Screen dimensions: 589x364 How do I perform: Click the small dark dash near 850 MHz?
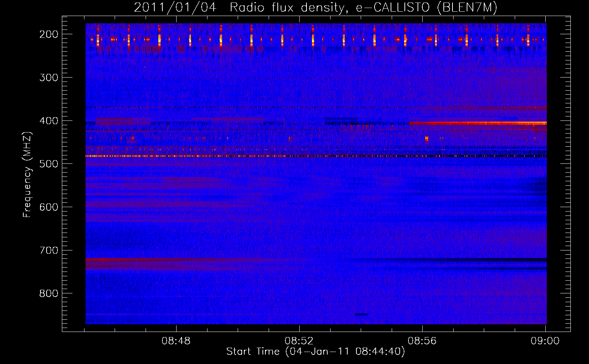click(361, 314)
